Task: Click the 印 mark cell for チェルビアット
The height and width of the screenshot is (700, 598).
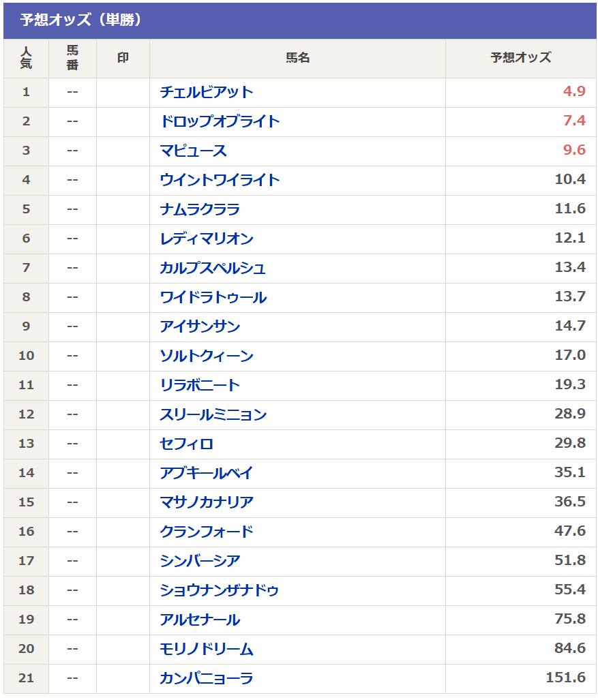Action: point(123,92)
